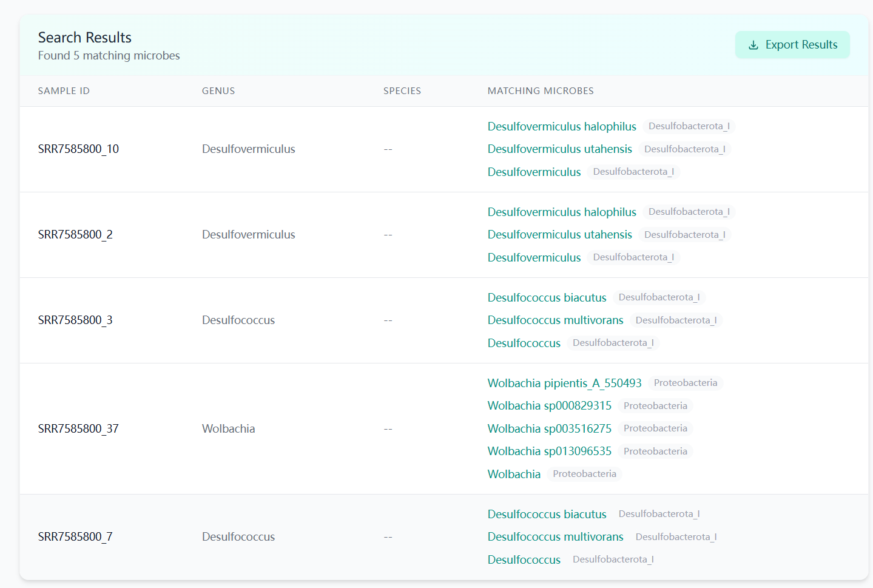Select sample ID SRR7585800_37
The height and width of the screenshot is (588, 873).
point(78,429)
